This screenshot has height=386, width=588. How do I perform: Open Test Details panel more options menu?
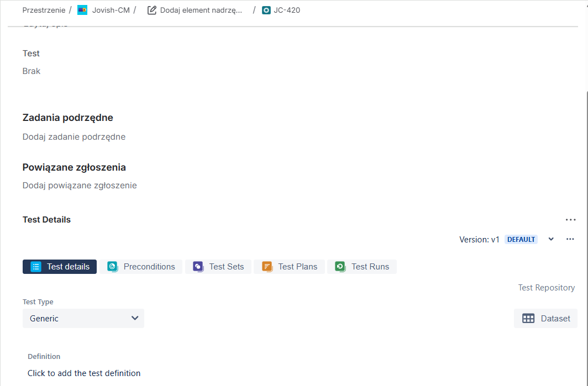tap(570, 220)
